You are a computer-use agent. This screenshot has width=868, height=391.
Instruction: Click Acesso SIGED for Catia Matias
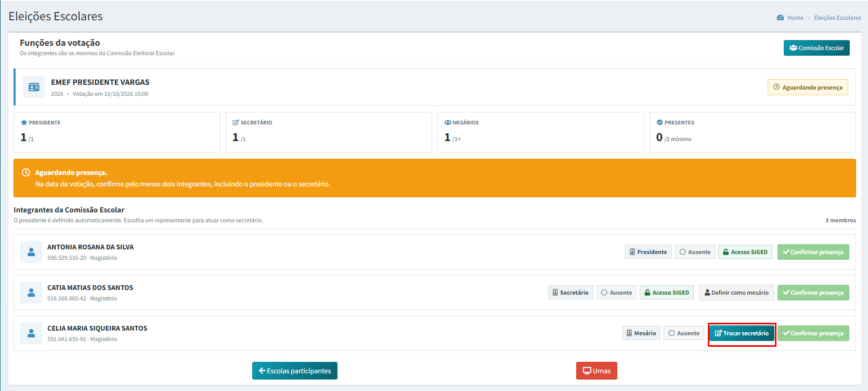pyautogui.click(x=667, y=293)
